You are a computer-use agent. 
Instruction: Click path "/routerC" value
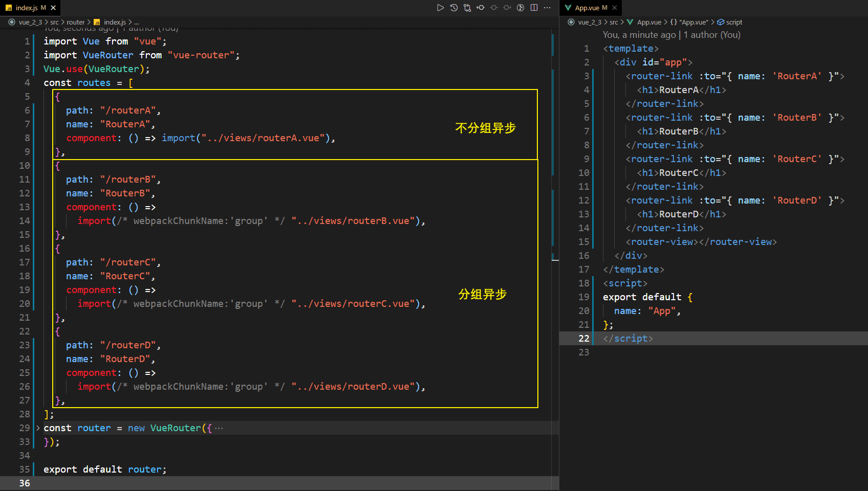tap(128, 262)
